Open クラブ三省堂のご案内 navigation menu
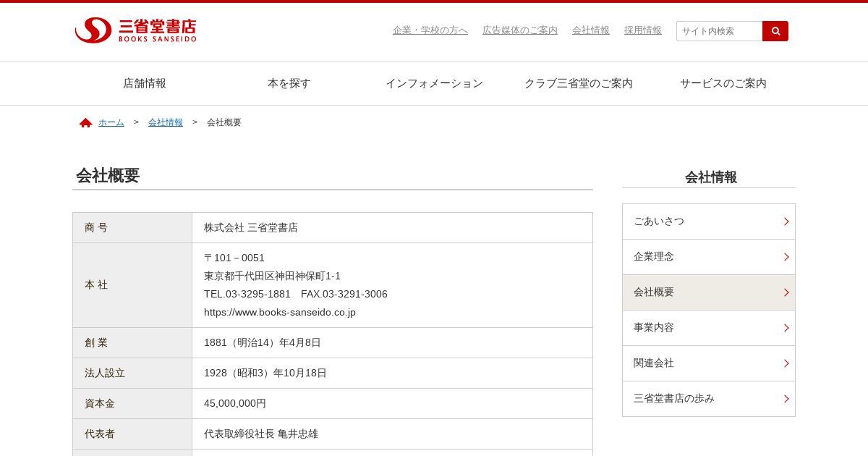The width and height of the screenshot is (868, 456). click(579, 83)
